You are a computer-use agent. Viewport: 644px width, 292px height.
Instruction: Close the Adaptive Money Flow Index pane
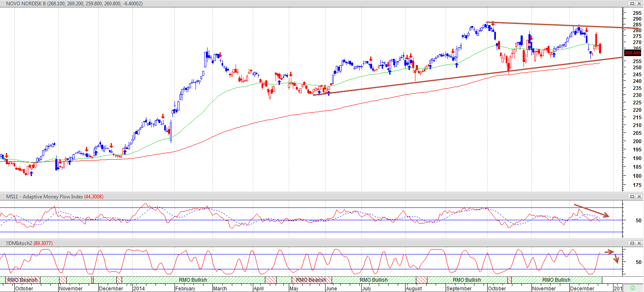click(x=639, y=197)
